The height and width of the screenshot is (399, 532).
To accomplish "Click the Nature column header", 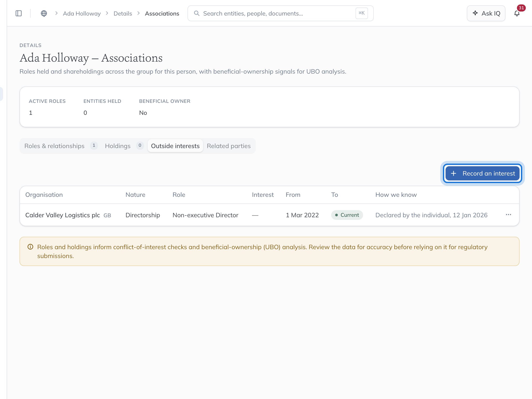I will coord(135,195).
